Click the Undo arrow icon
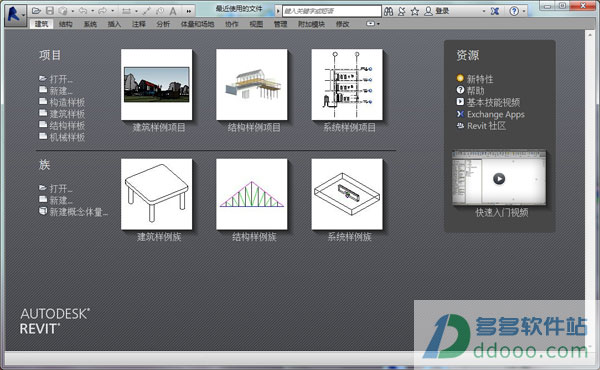This screenshot has height=370, width=600. tap(83, 11)
